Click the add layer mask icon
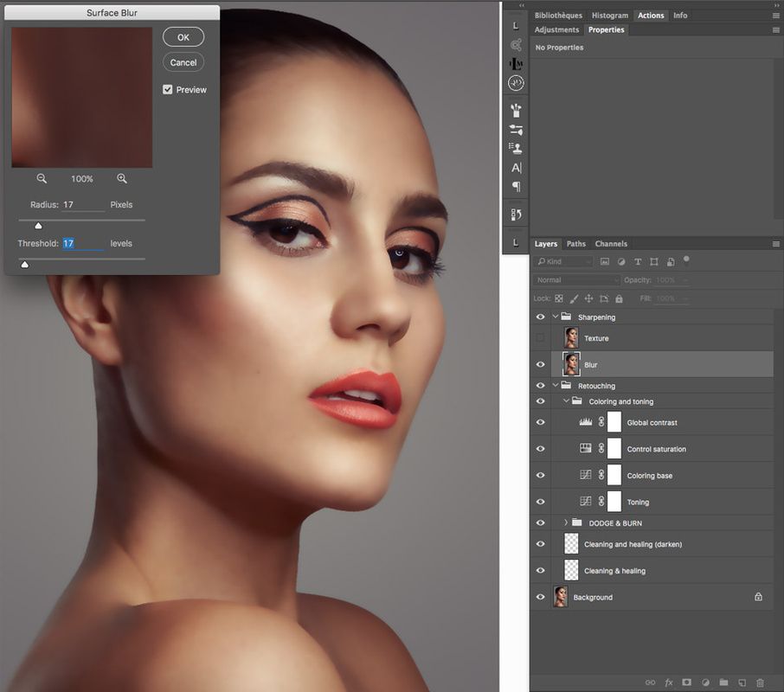This screenshot has width=784, height=692. [x=687, y=682]
